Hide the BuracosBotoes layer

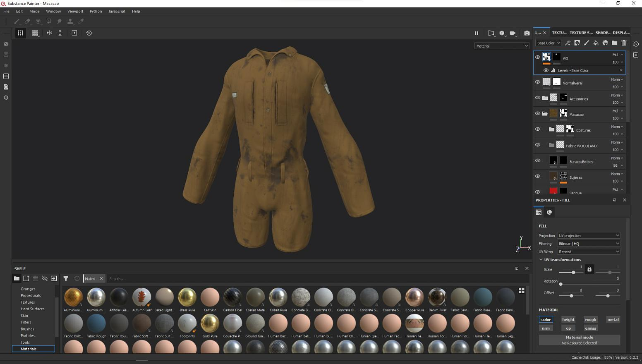point(538,161)
